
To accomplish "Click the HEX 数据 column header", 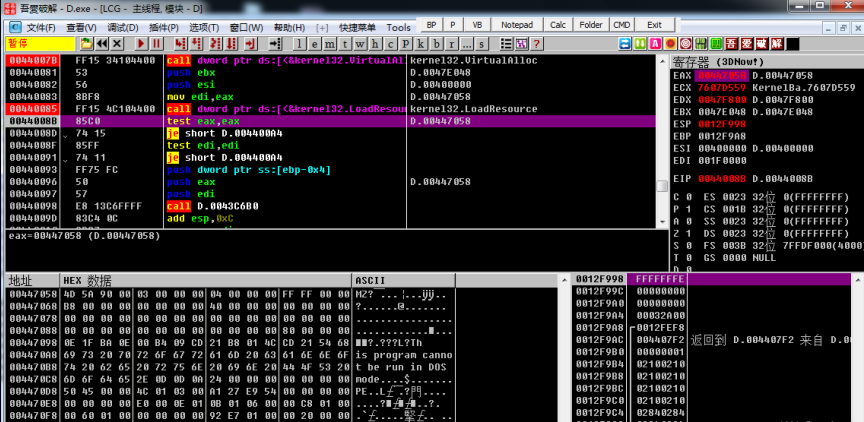I will point(205,280).
